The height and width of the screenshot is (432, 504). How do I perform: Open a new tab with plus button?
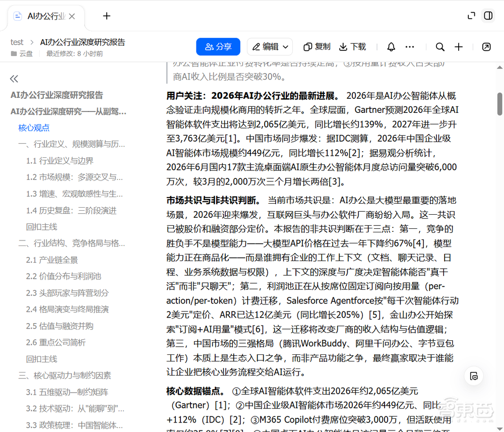click(x=107, y=16)
